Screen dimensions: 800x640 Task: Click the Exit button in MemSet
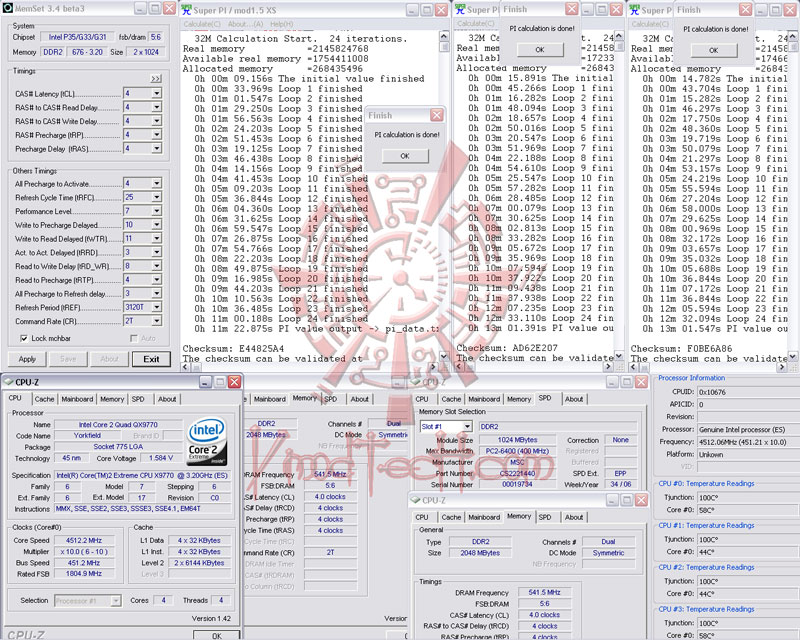coord(151,359)
